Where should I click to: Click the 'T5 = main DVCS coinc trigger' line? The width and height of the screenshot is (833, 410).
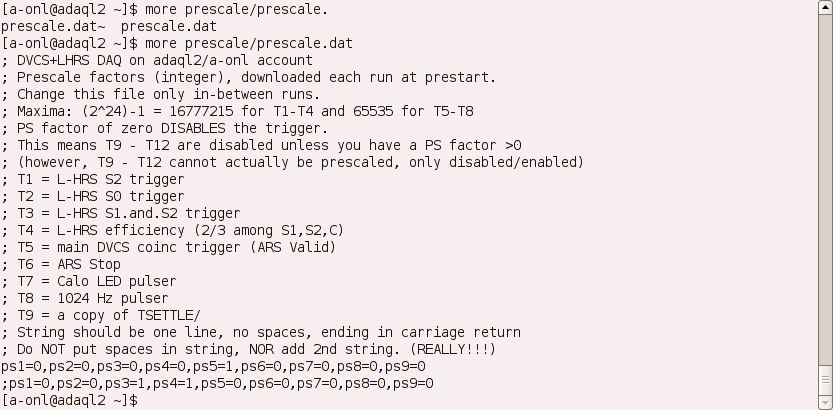pyautogui.click(x=169, y=247)
